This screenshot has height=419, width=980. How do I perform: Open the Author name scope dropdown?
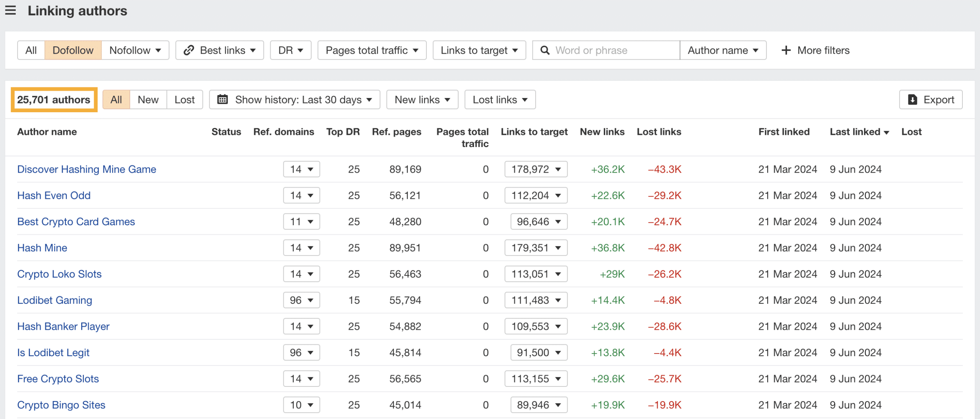click(x=723, y=50)
